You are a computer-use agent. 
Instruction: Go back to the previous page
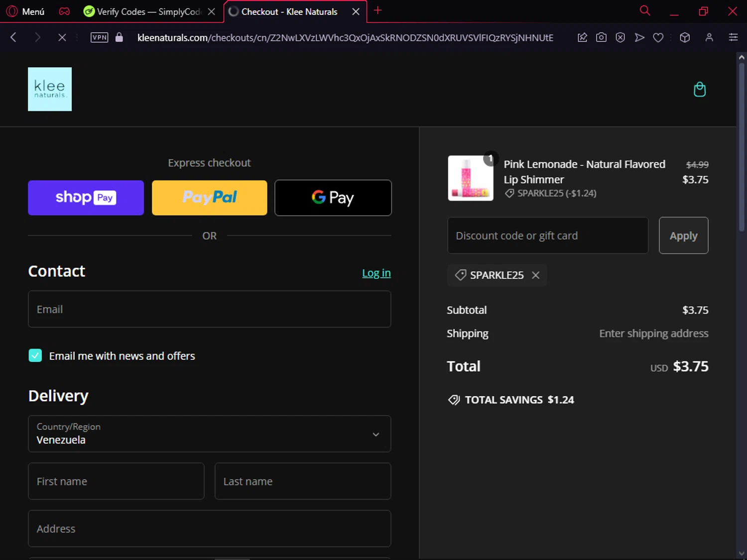(13, 37)
